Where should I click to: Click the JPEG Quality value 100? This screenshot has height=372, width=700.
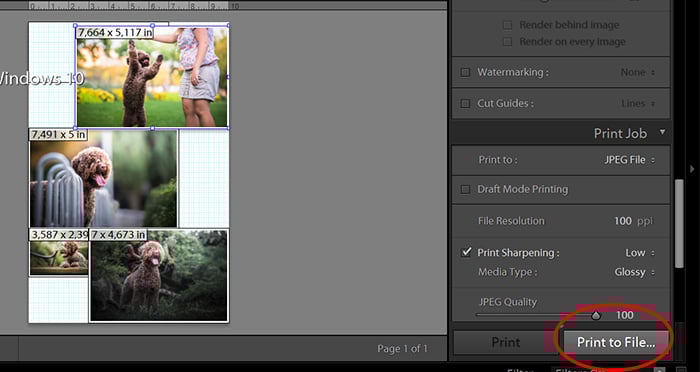625,315
